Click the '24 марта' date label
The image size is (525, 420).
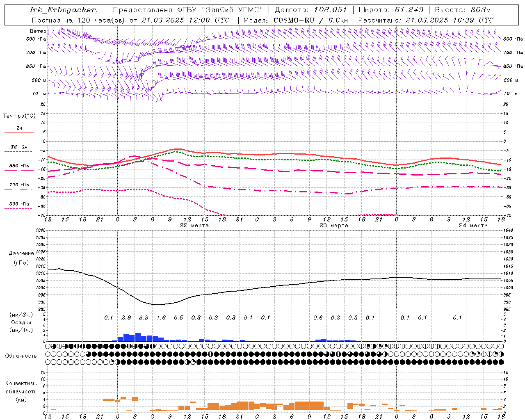pos(473,226)
